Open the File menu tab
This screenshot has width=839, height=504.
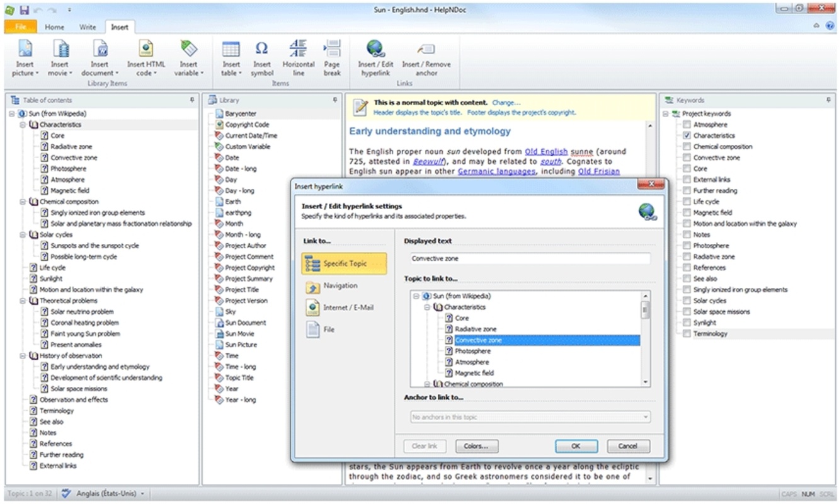(21, 27)
